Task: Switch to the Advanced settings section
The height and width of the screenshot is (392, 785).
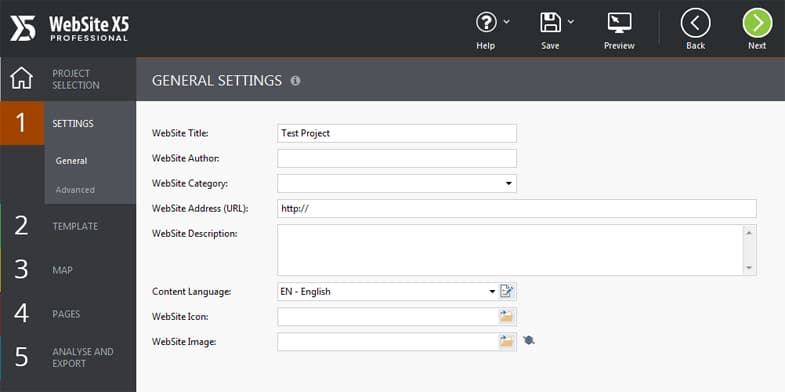Action: (x=75, y=190)
